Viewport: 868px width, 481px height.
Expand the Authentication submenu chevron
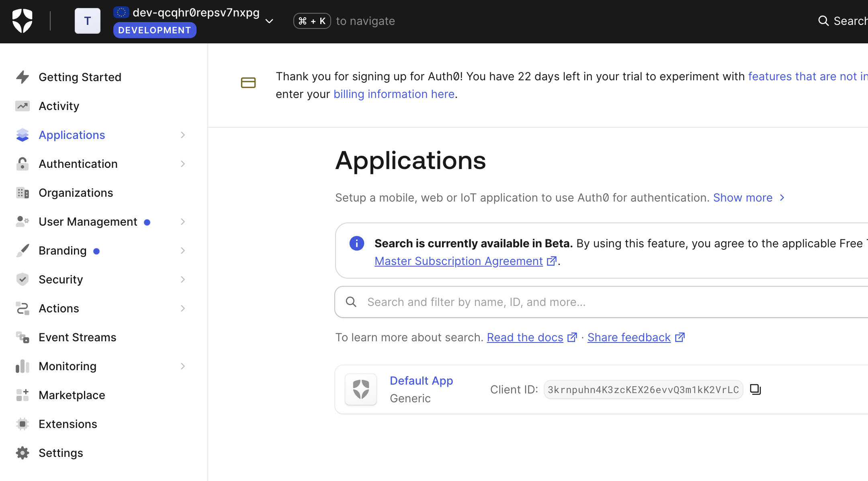183,164
